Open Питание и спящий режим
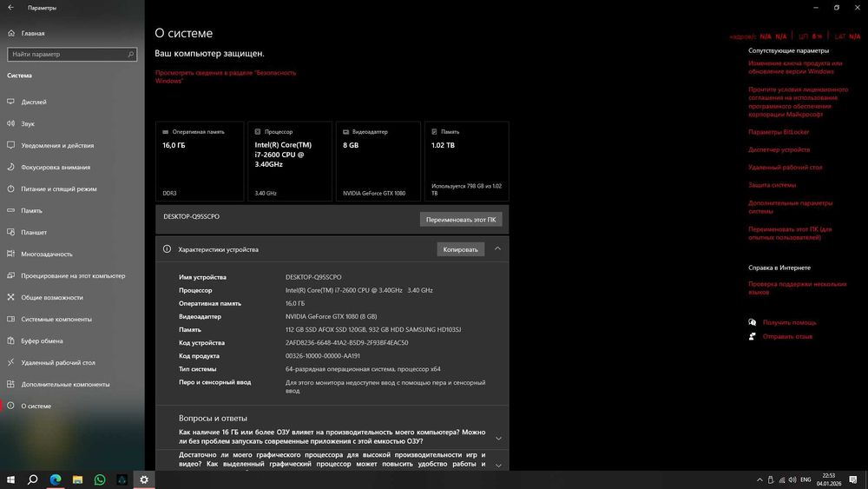868x489 pixels. [59, 188]
